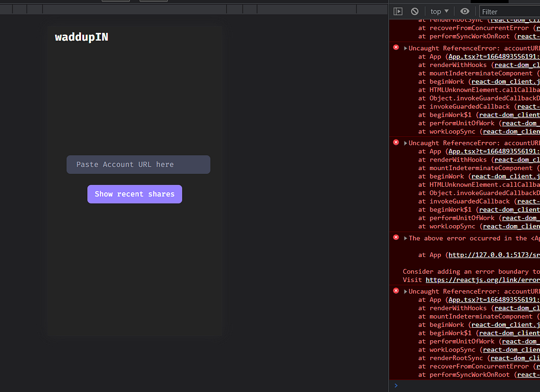Open the http://127.0.0.1:5173 source link
Screen dimensions: 540x392
coord(494,255)
